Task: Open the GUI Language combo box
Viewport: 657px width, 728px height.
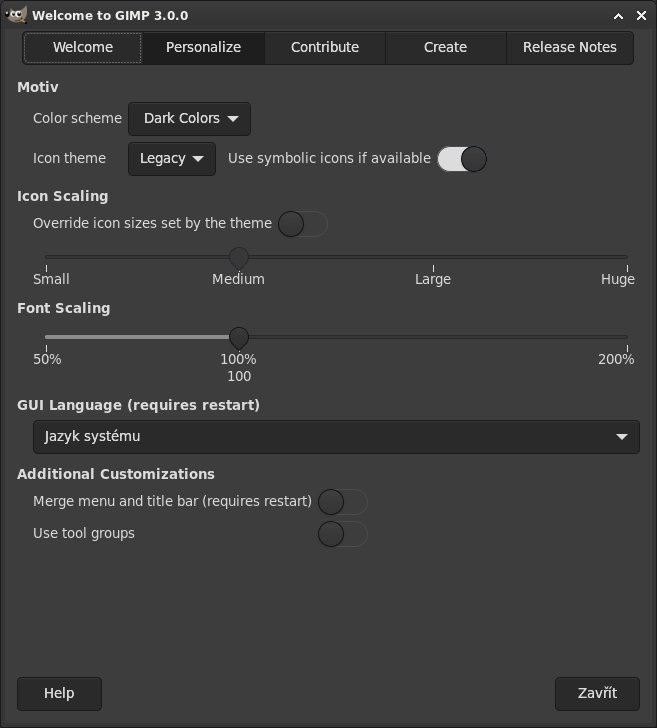Action: tap(336, 437)
